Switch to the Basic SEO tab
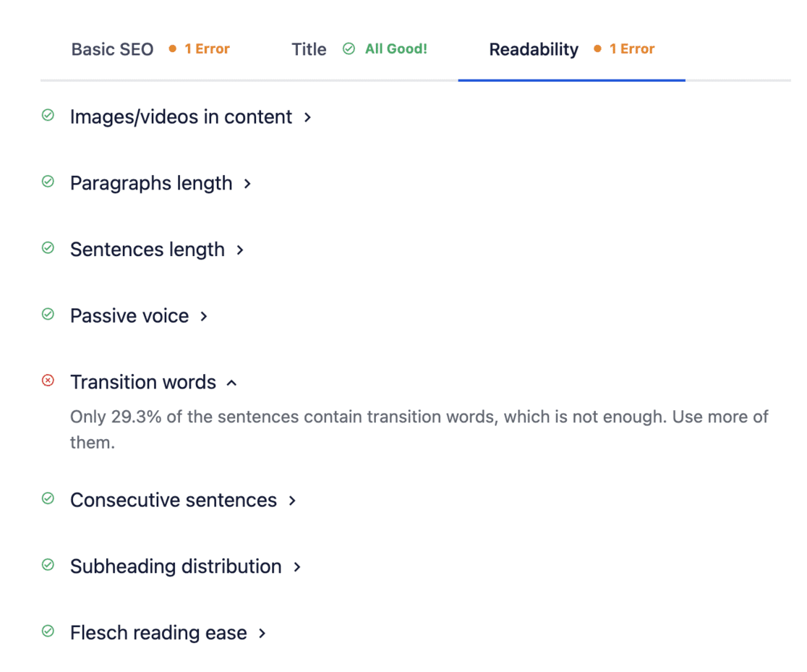 click(112, 49)
